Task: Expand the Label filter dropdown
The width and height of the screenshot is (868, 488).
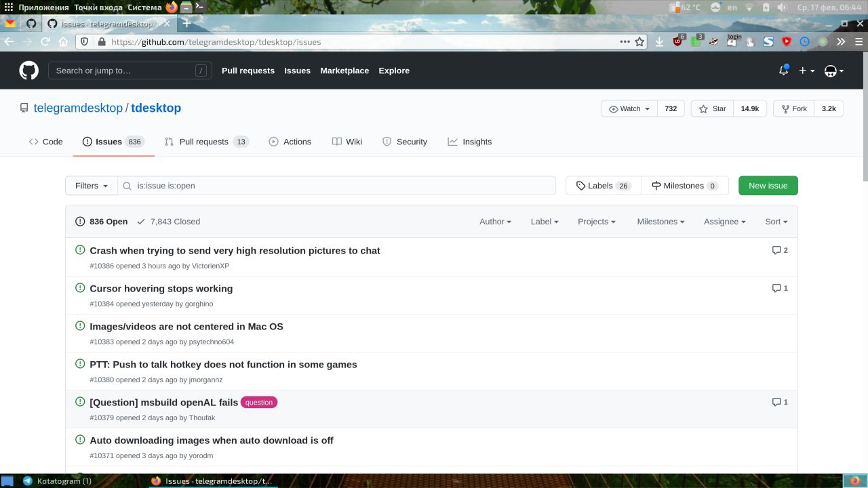Action: (x=545, y=222)
